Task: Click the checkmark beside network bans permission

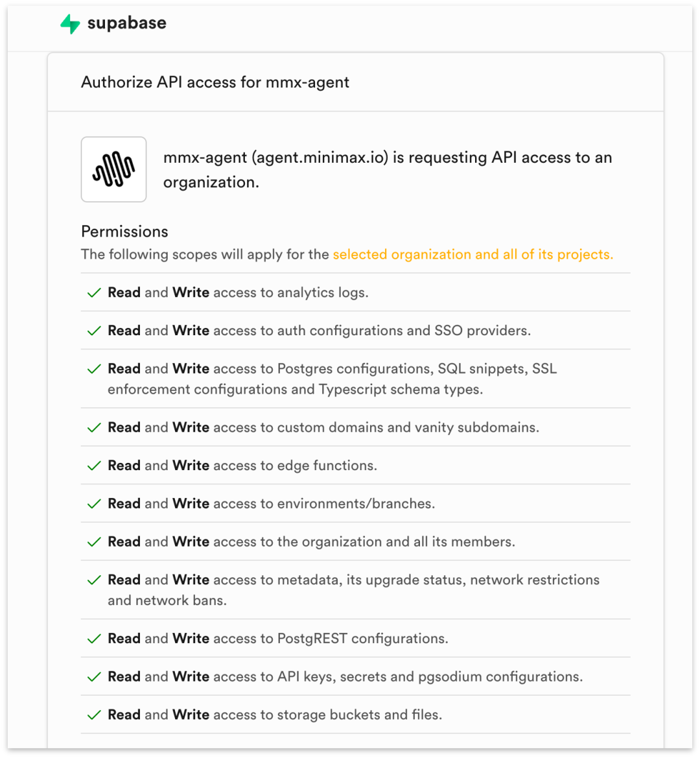Action: point(94,580)
